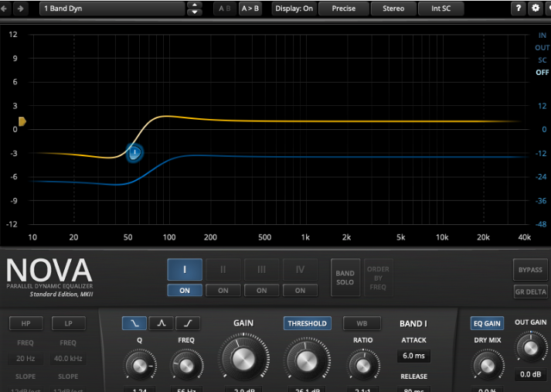Screen dimensions: 551x392
Task: Select the Band IV tab
Action: pyautogui.click(x=301, y=270)
